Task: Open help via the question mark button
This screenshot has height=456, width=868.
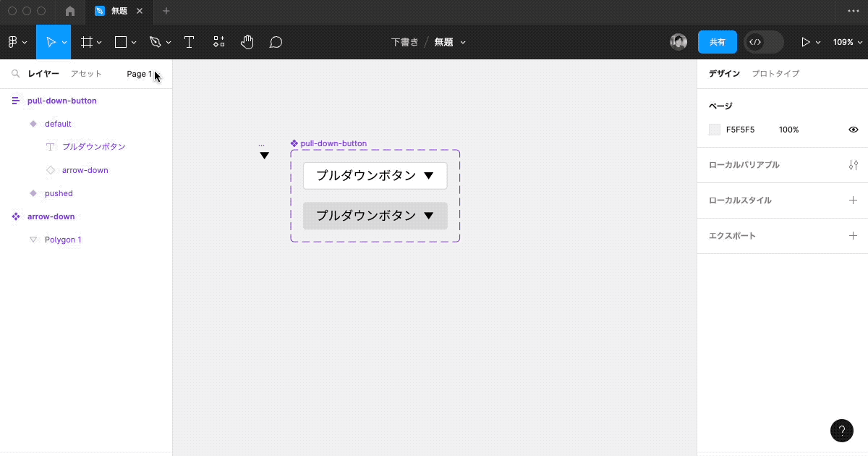Action: (x=841, y=430)
